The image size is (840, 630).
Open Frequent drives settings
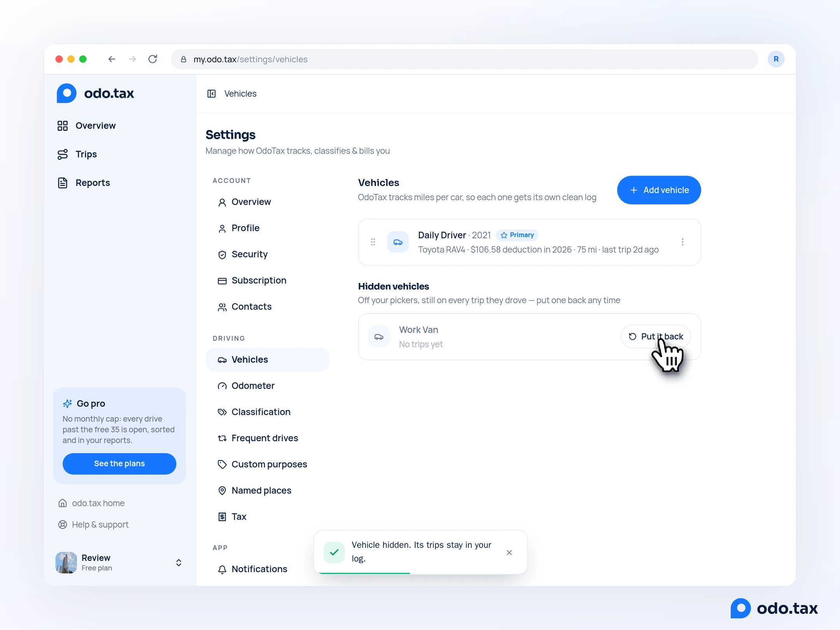pyautogui.click(x=268, y=438)
